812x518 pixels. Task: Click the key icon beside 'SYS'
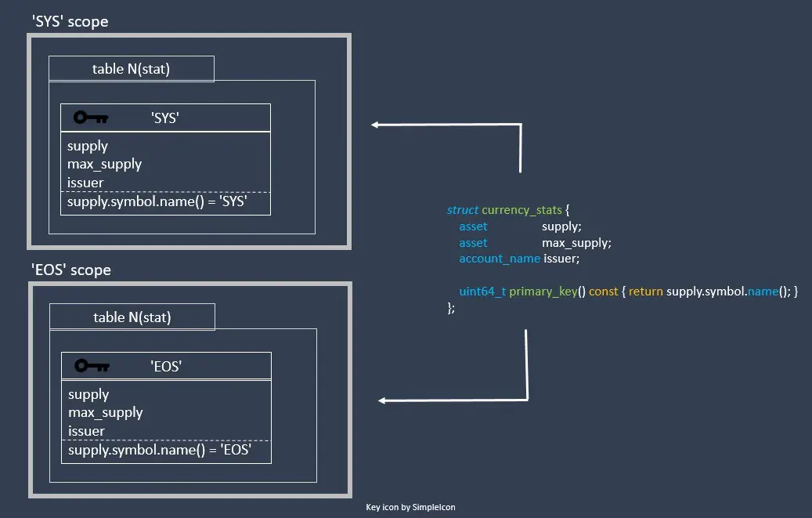[x=91, y=118]
